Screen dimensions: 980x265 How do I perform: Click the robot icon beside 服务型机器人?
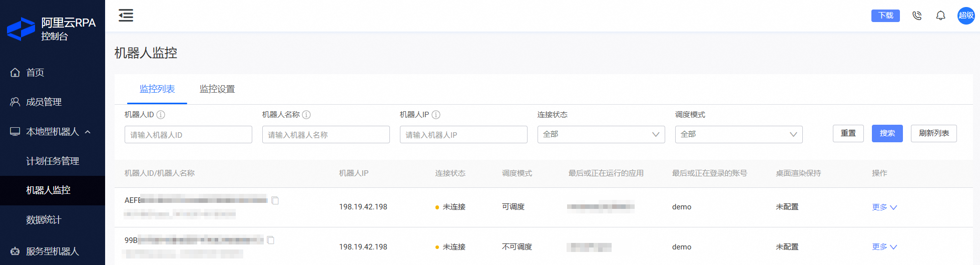tap(15, 251)
